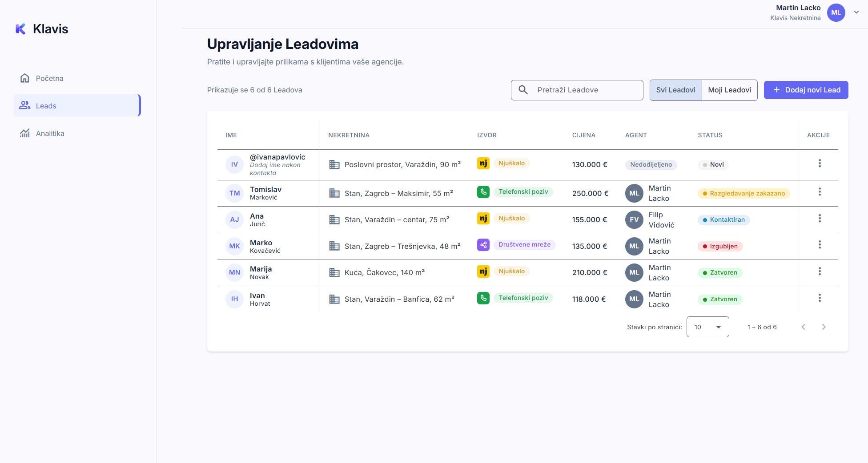
Task: Click Tomislav Marković name
Action: tap(265, 193)
